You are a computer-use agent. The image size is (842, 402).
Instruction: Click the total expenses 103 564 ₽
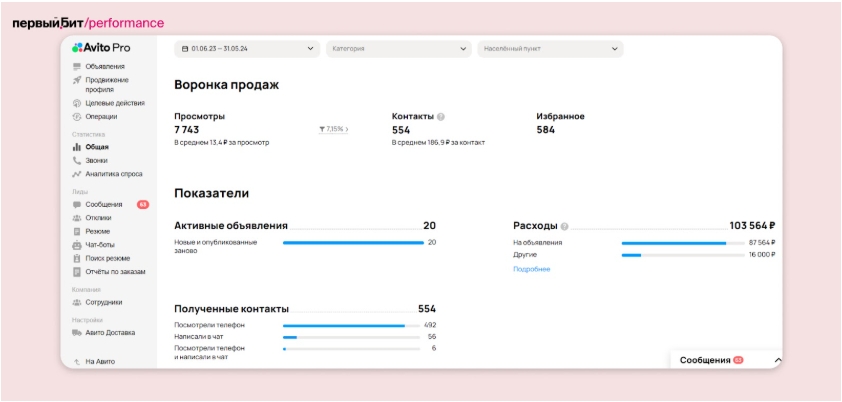752,226
